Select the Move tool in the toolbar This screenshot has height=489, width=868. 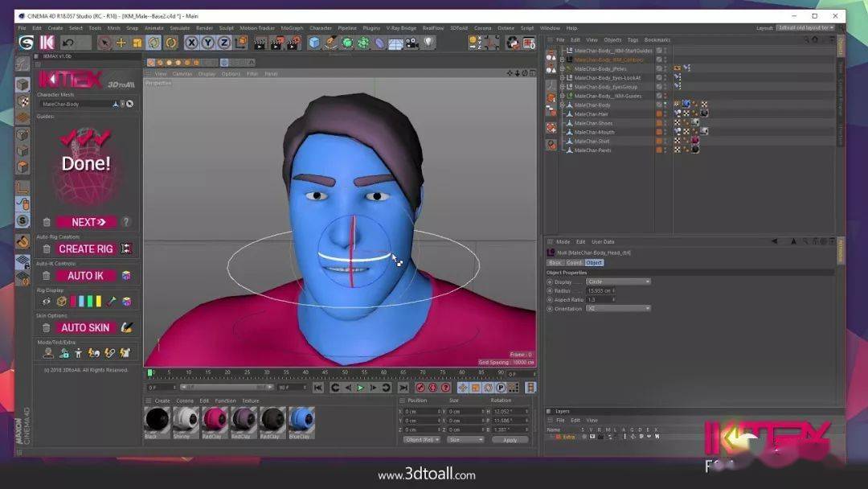pos(121,43)
